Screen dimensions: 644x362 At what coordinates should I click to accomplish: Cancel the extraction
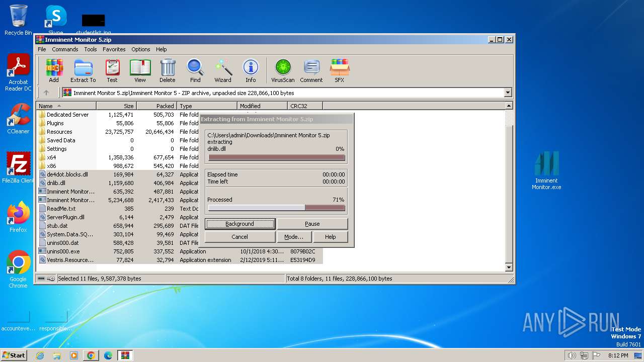[240, 237]
